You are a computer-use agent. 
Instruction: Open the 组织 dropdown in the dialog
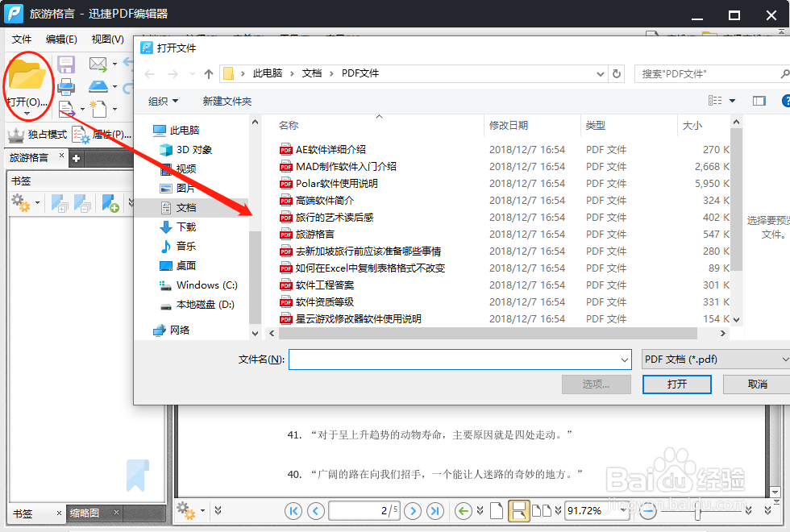point(163,100)
